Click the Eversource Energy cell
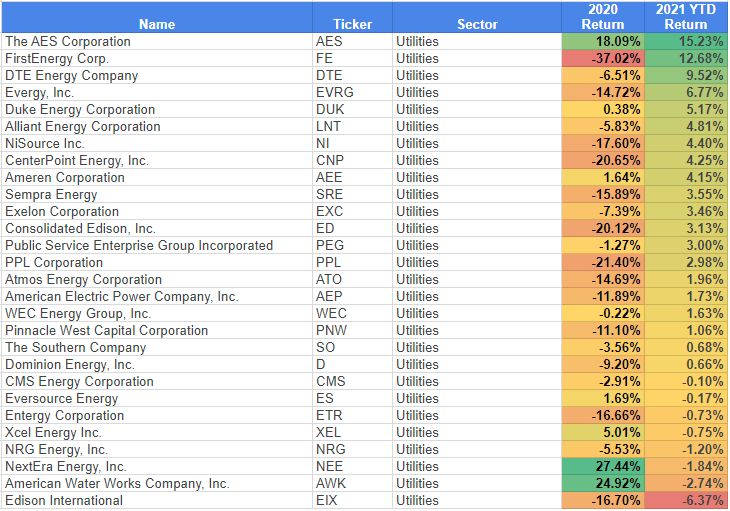730x511 pixels. click(x=157, y=399)
